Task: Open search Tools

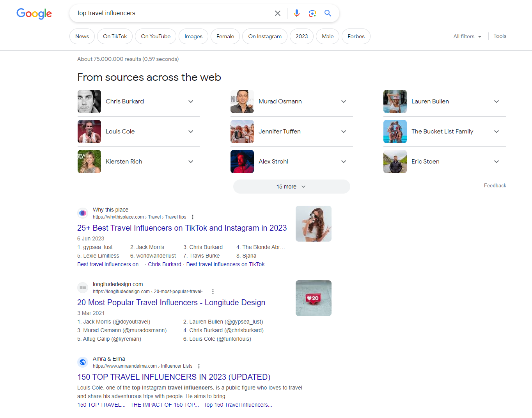Action: pos(500,36)
